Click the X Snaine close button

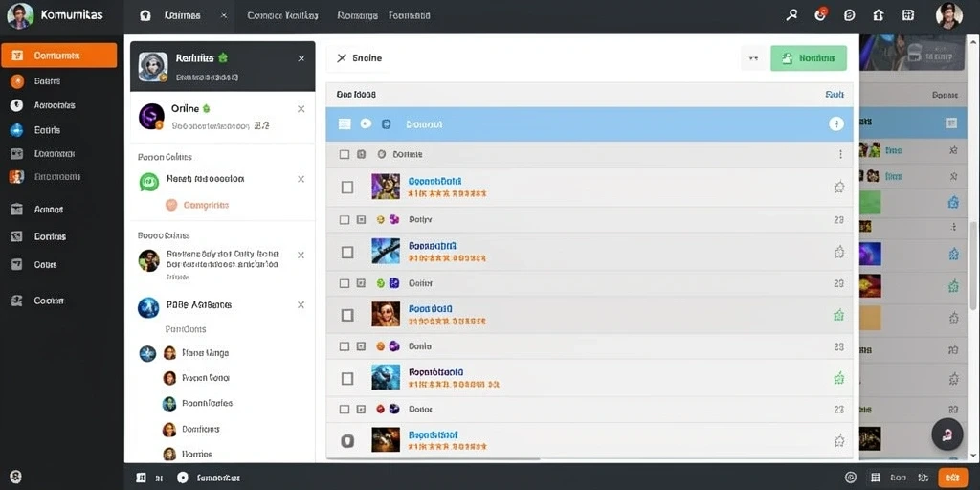click(x=360, y=58)
